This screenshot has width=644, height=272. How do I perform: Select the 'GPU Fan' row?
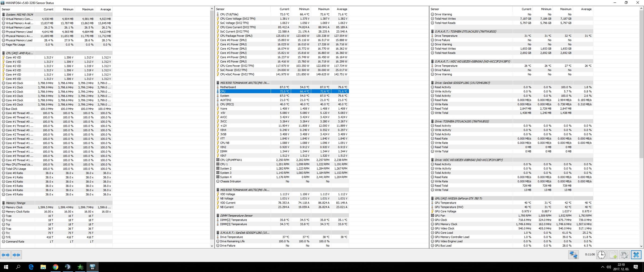coord(511,216)
